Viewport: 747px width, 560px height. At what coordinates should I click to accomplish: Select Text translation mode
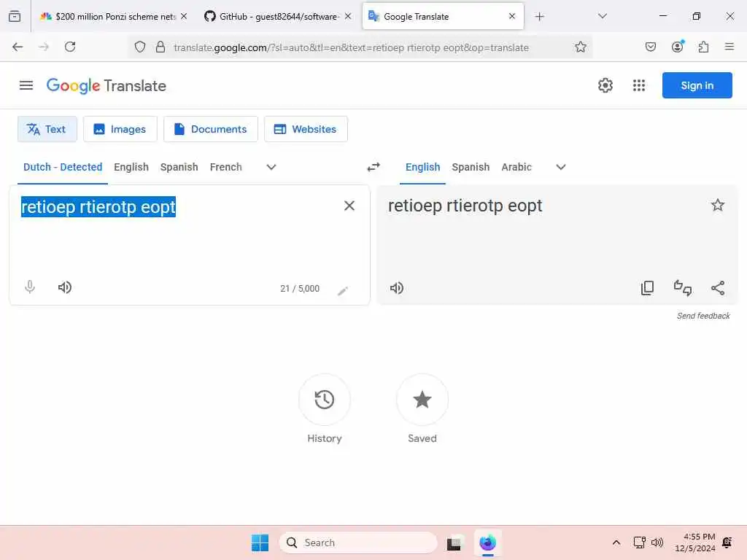(x=47, y=129)
